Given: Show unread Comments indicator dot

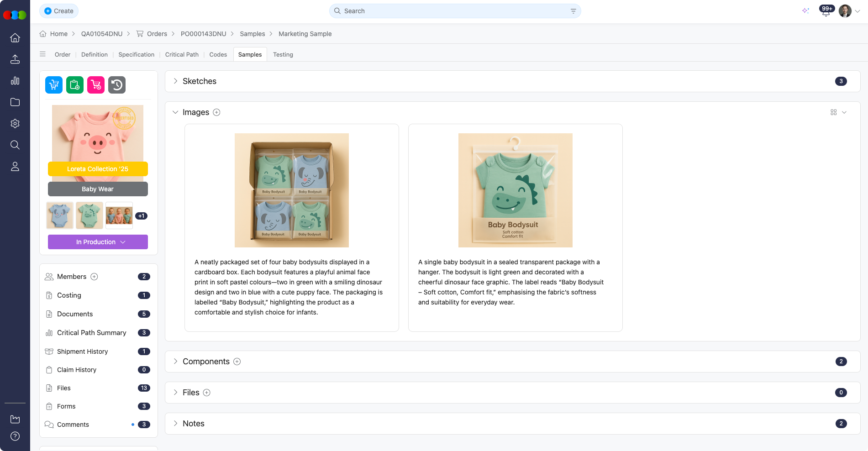Looking at the screenshot, I should click(x=133, y=425).
